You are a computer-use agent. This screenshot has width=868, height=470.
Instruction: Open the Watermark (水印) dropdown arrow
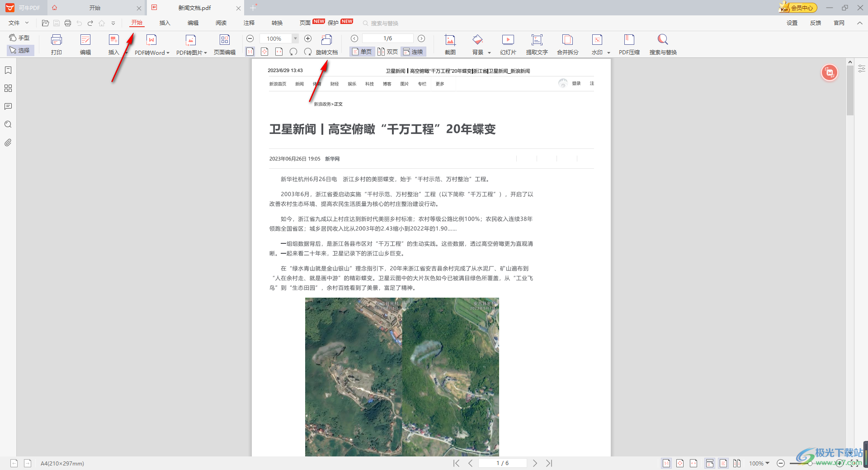point(609,53)
